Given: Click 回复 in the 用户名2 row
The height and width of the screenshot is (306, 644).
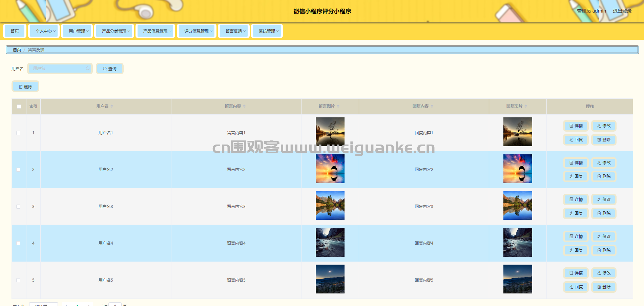Looking at the screenshot, I should tap(576, 176).
